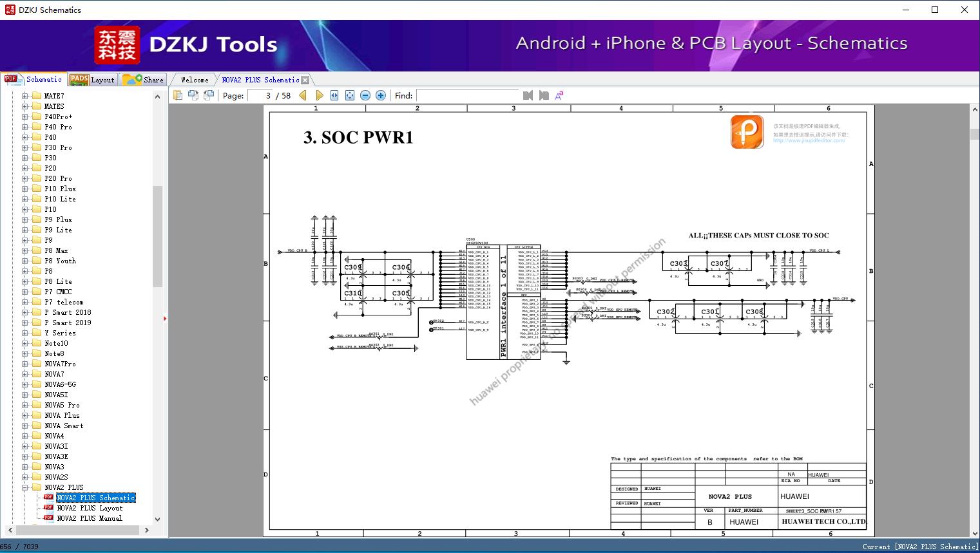Image resolution: width=980 pixels, height=553 pixels.
Task: Open the Welcome tab
Action: pos(195,80)
